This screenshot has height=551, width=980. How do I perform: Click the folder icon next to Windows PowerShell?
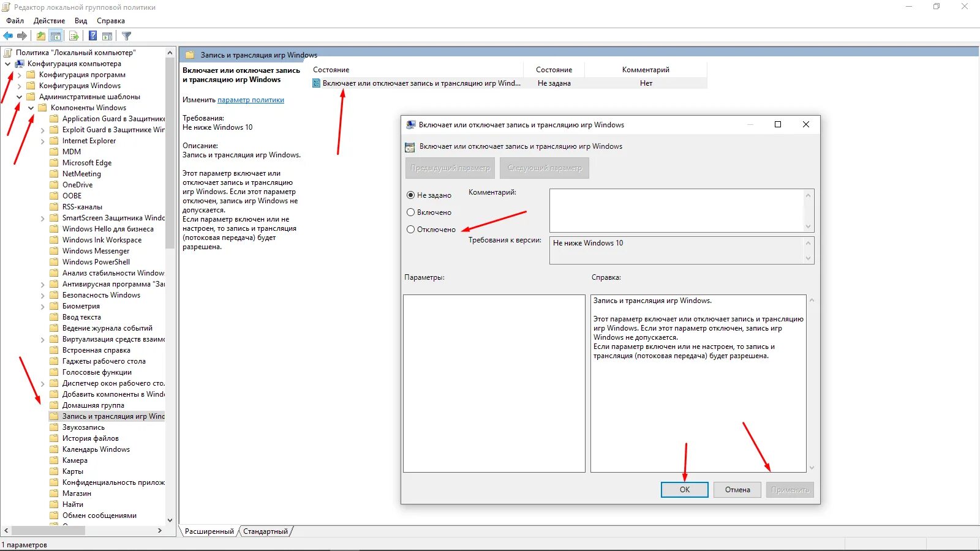tap(54, 262)
